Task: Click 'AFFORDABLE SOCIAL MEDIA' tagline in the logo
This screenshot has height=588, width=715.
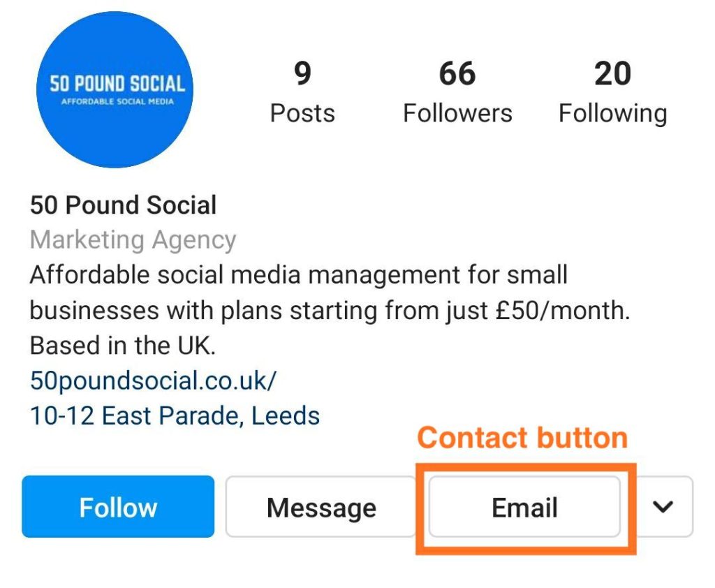Action: click(117, 102)
